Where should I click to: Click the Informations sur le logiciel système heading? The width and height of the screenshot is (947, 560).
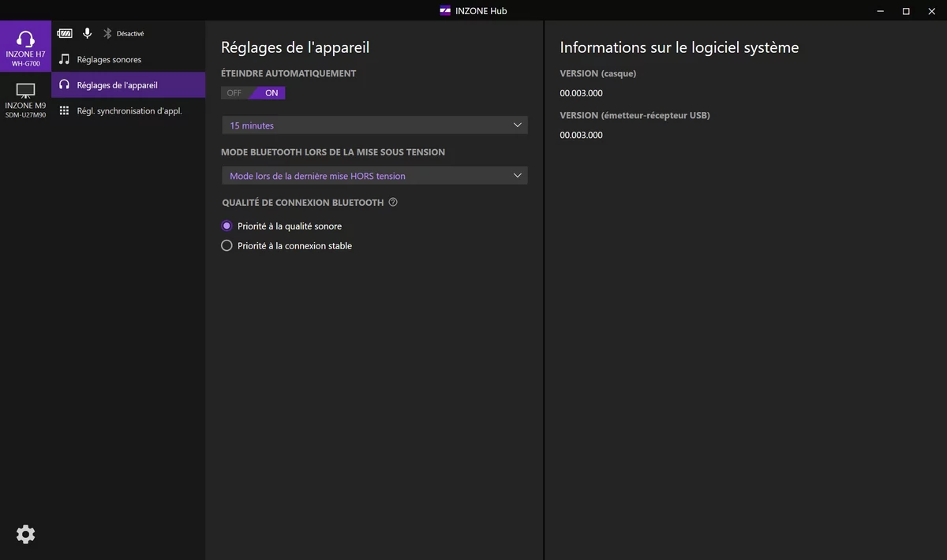coord(679,47)
